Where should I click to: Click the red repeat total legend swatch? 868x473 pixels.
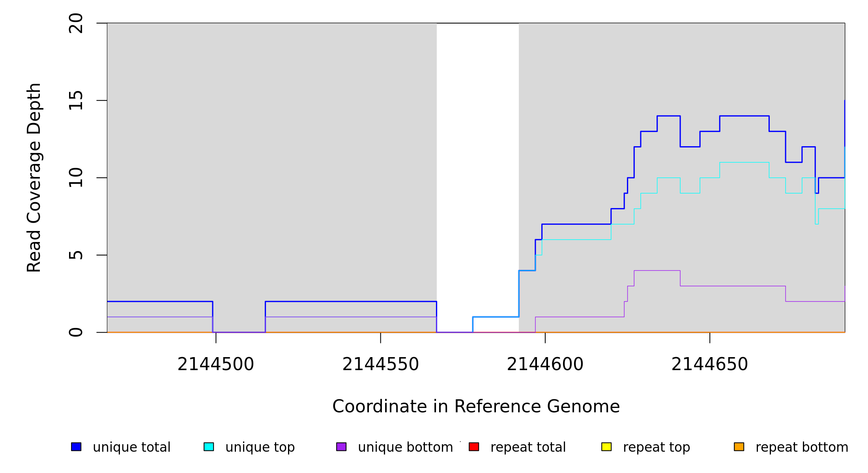pyautogui.click(x=474, y=447)
